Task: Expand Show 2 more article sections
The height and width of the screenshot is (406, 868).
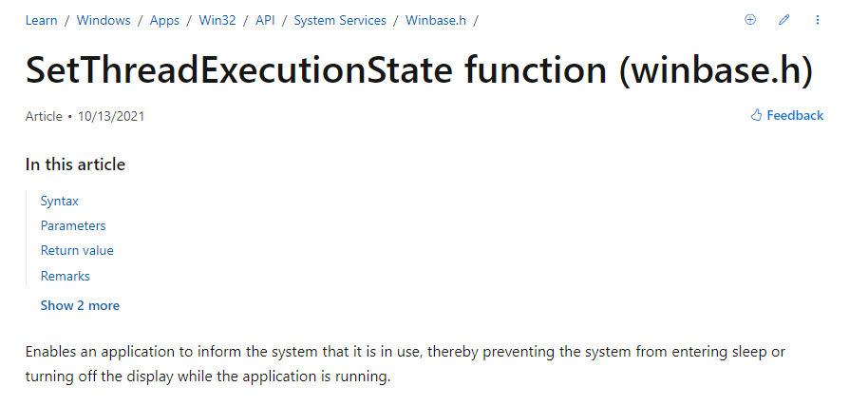Action: (80, 306)
